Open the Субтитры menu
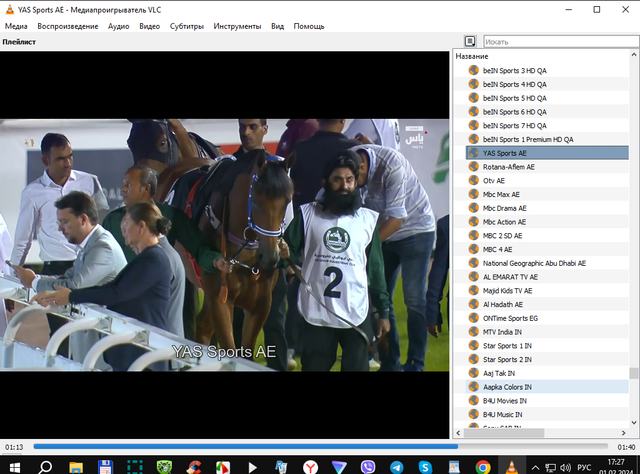The width and height of the screenshot is (640, 474). pos(187,26)
